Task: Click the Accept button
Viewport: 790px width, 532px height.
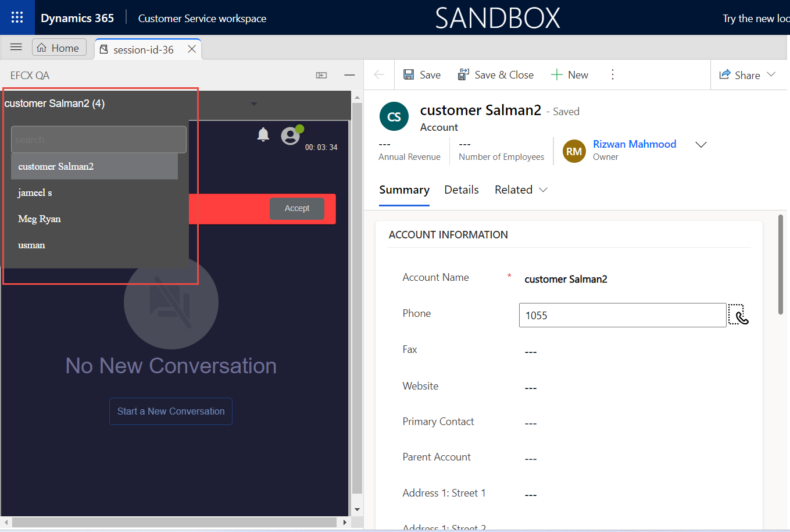Action: point(296,209)
